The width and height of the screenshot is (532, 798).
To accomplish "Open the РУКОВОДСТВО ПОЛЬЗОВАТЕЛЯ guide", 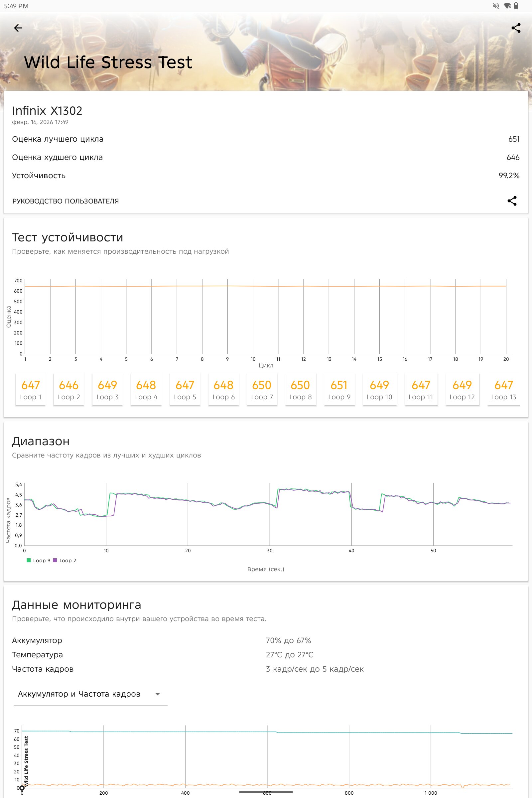I will point(66,201).
